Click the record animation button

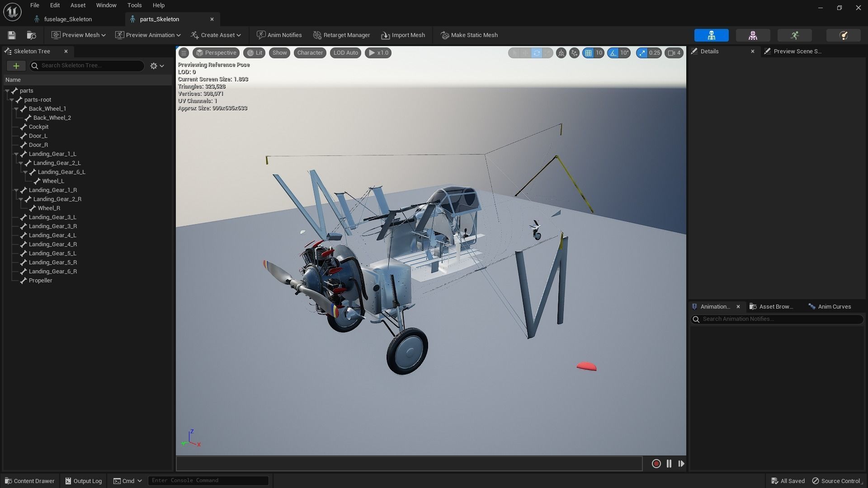(656, 464)
